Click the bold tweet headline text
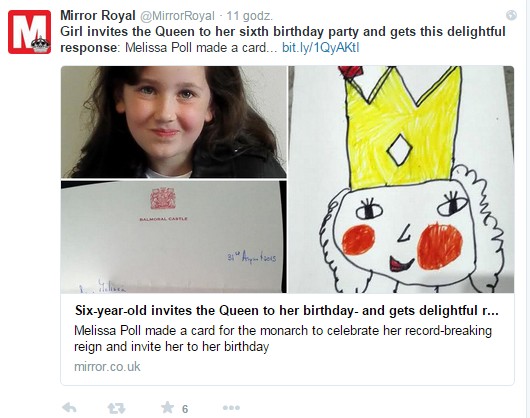Viewport: 530px width, 418px height. [283, 40]
